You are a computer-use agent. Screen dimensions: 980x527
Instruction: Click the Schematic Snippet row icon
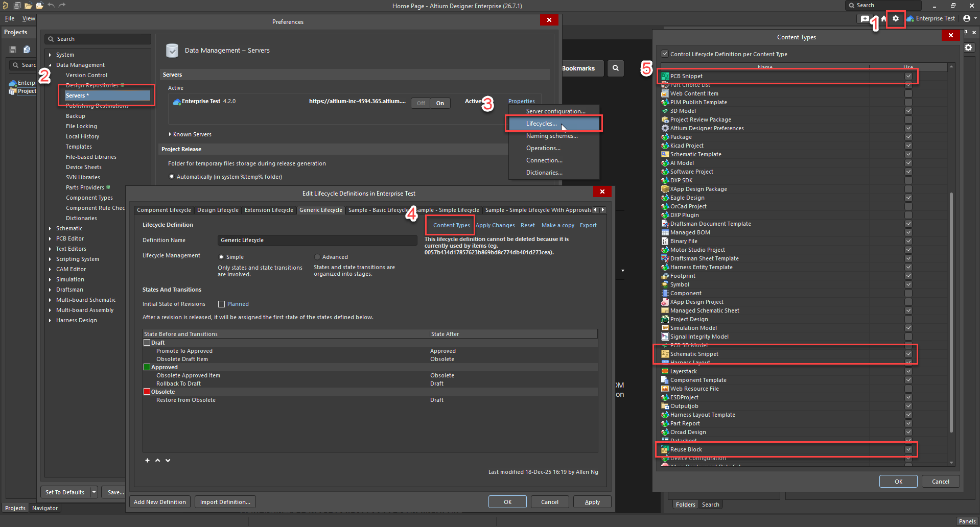665,354
